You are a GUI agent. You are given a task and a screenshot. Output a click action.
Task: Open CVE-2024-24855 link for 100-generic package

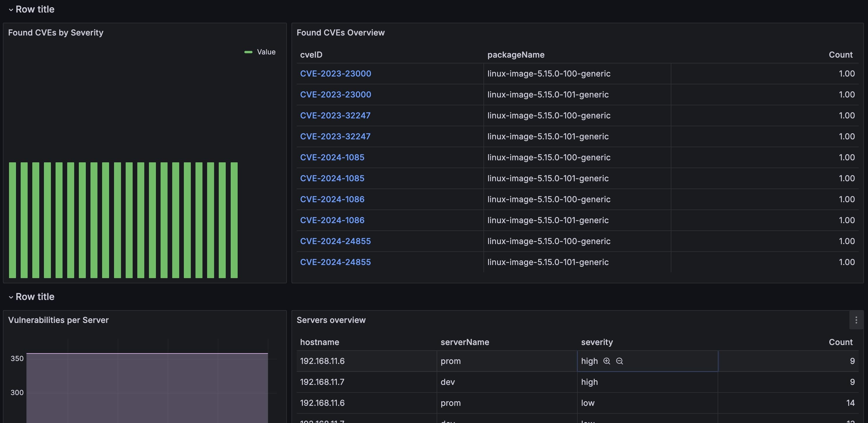coord(335,241)
